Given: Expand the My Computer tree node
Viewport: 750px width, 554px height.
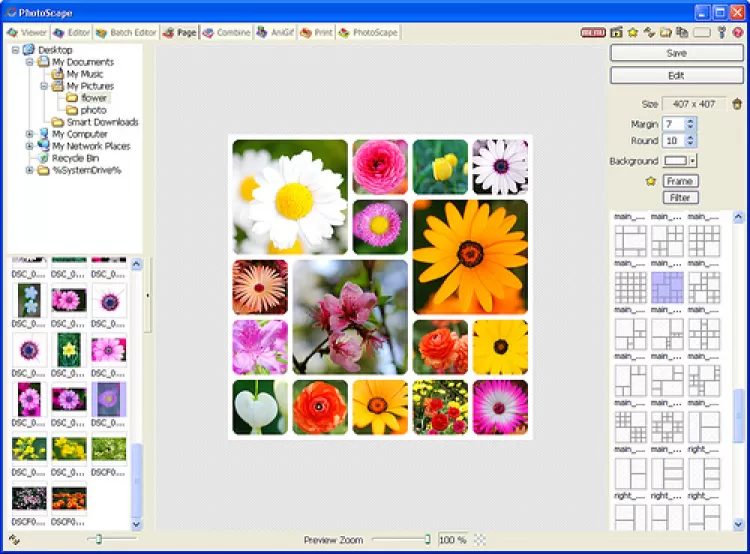Looking at the screenshot, I should (x=30, y=134).
